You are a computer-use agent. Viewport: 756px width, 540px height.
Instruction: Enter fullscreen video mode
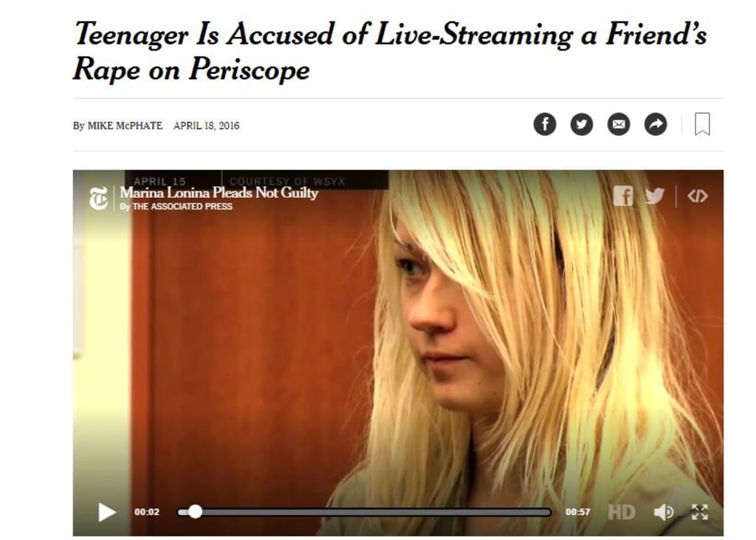coord(700,512)
